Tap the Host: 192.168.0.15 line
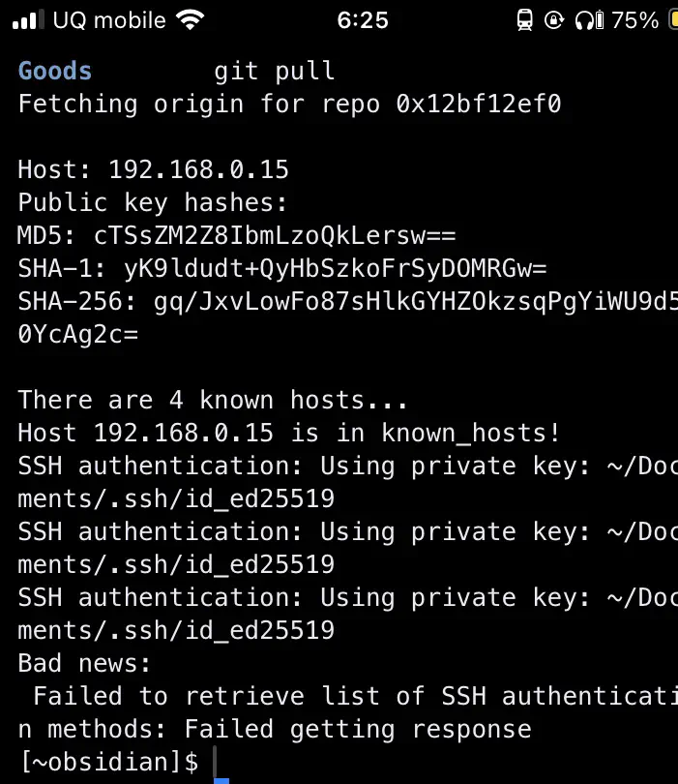The width and height of the screenshot is (678, 784). (x=154, y=169)
